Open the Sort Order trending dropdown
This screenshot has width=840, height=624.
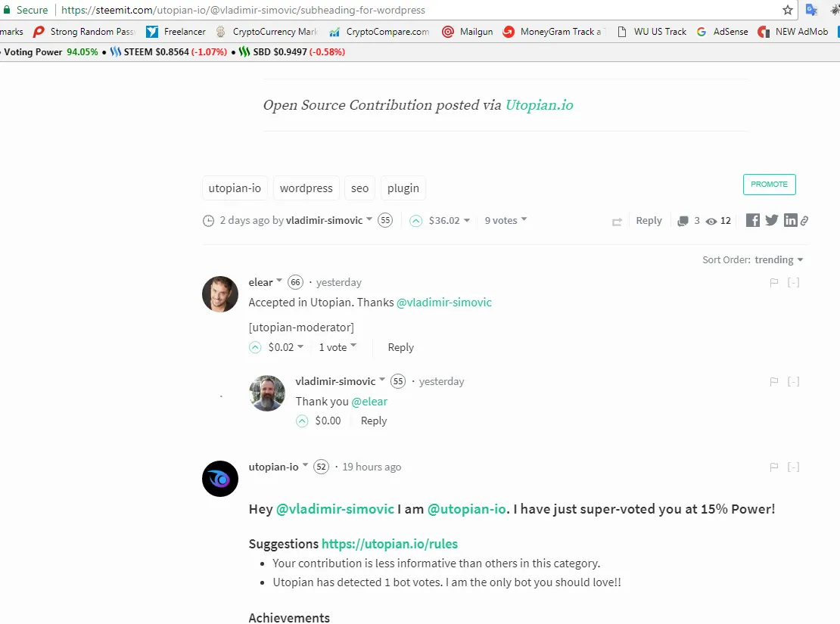779,259
